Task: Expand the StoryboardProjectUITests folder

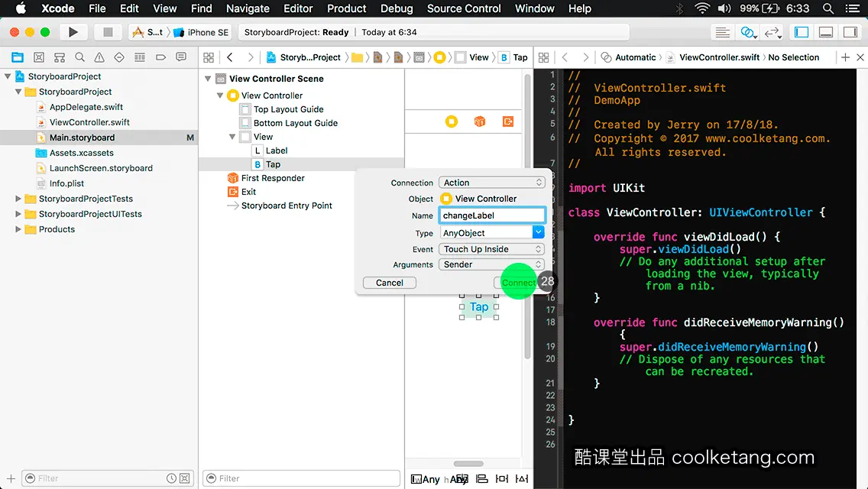Action: point(18,214)
